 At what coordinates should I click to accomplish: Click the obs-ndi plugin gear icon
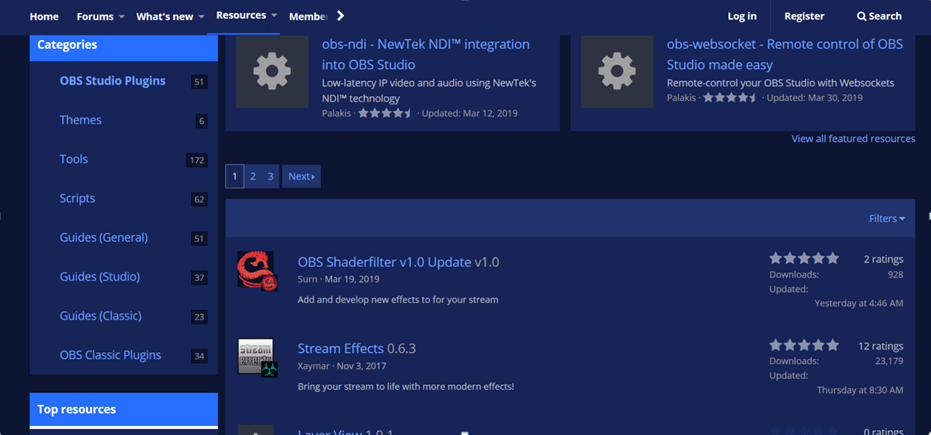point(272,72)
